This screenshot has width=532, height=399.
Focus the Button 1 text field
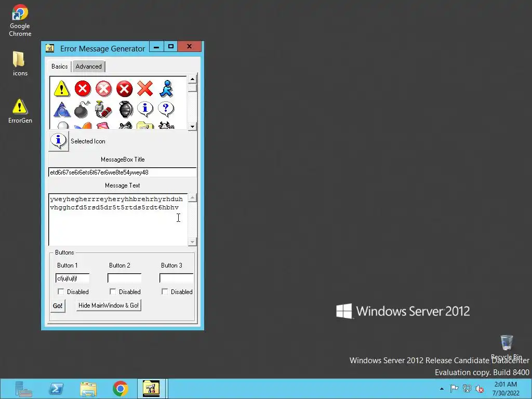(72, 278)
